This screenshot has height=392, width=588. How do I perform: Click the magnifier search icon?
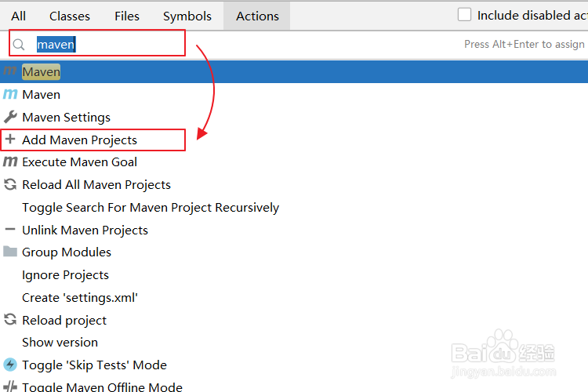(19, 45)
